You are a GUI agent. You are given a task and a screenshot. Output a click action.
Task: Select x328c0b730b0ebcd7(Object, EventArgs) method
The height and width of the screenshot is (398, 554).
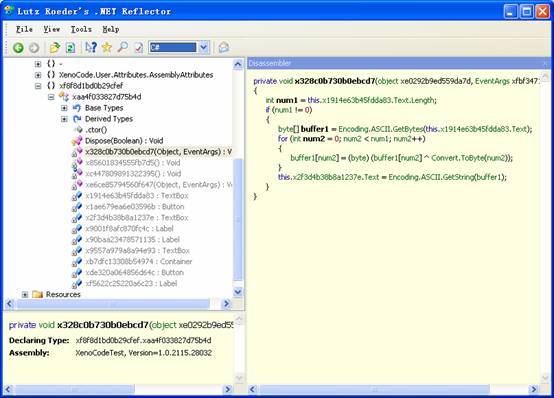158,152
